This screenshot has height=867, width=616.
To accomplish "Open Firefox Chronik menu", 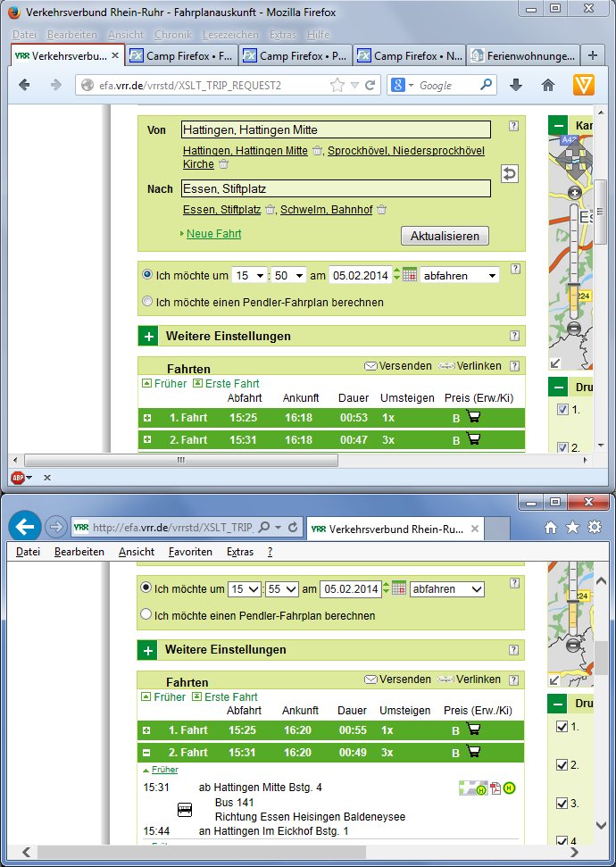I will click(x=173, y=34).
